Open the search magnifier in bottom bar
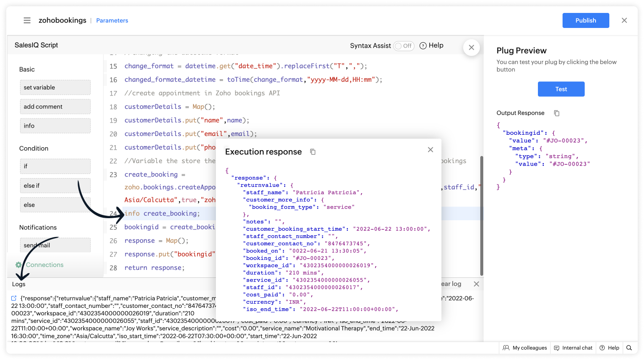The height and width of the screenshot is (360, 644). click(629, 348)
